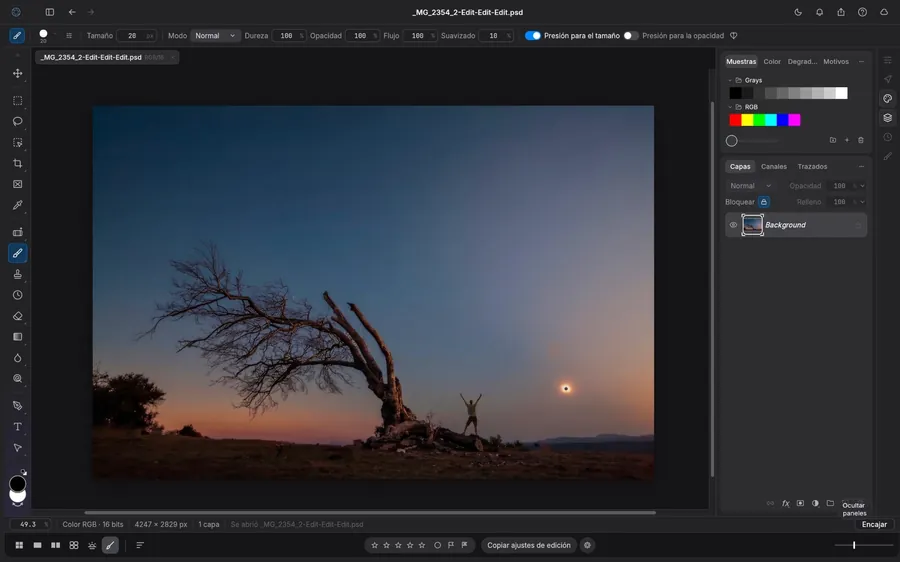Click the Encajar button

[874, 524]
